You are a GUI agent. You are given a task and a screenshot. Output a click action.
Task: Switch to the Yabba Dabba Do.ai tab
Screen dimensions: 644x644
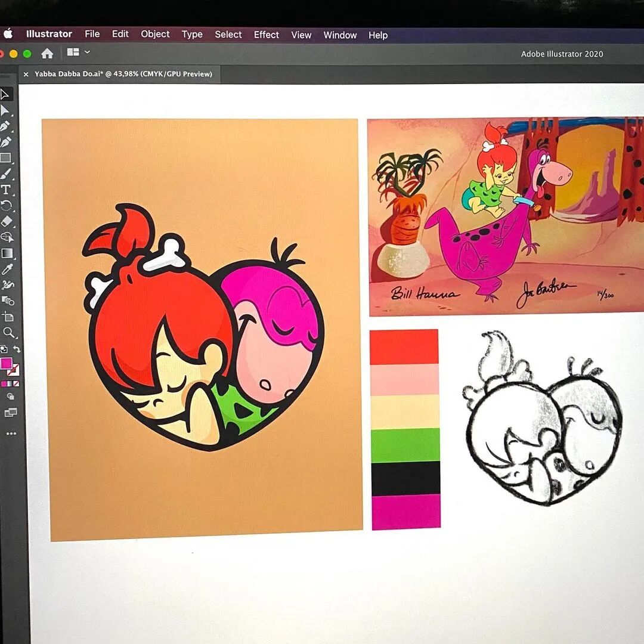tap(123, 74)
